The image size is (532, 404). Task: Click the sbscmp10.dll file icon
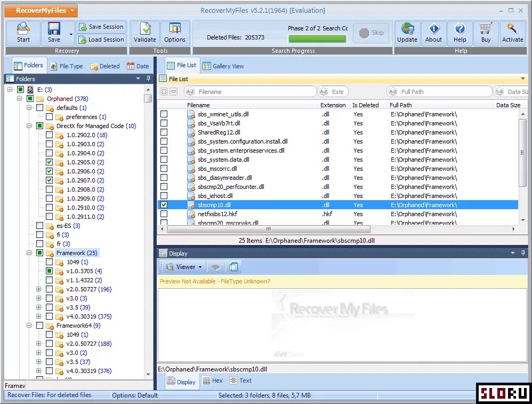191,205
